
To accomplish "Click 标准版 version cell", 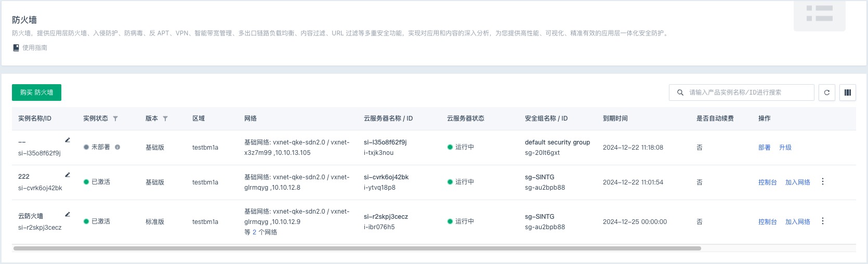I will [155, 222].
